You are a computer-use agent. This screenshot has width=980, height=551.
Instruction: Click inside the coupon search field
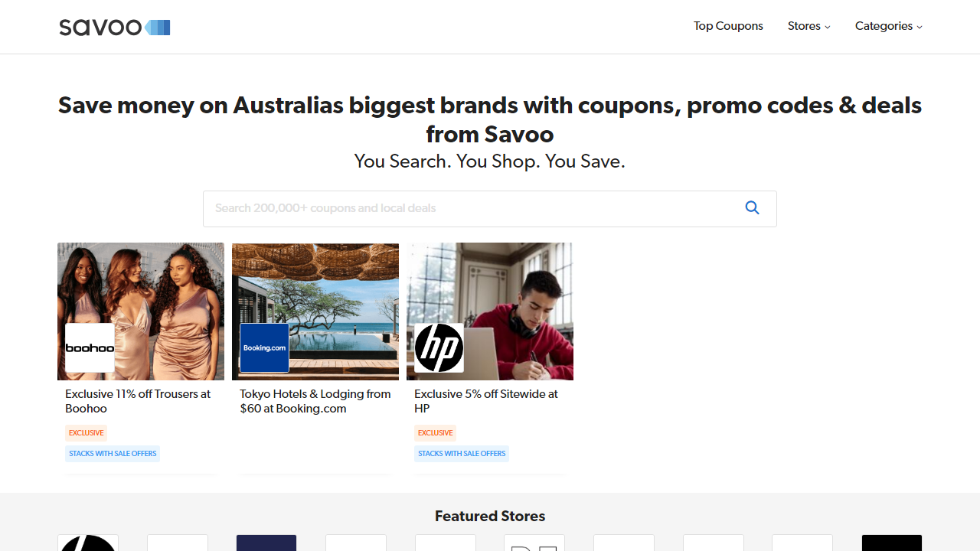459,208
